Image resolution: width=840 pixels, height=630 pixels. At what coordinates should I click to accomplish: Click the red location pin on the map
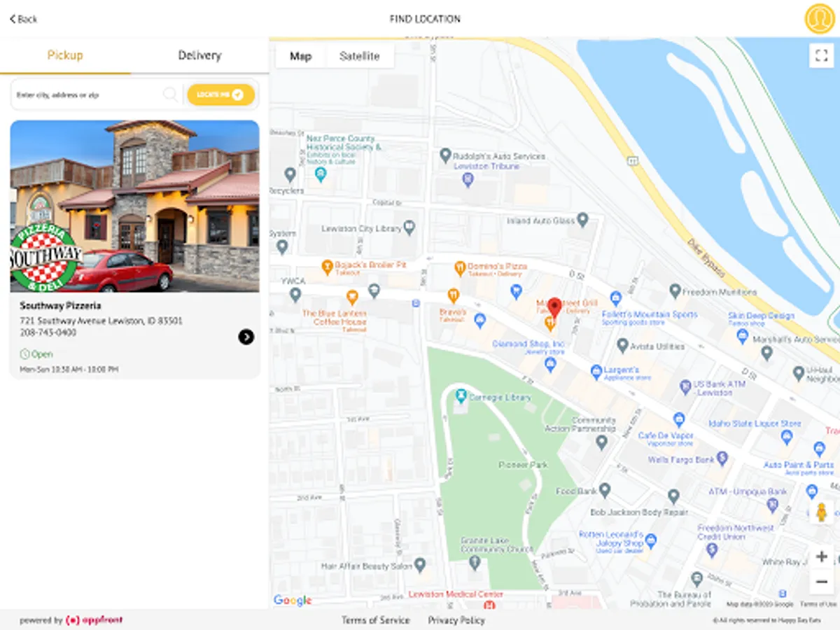(554, 307)
